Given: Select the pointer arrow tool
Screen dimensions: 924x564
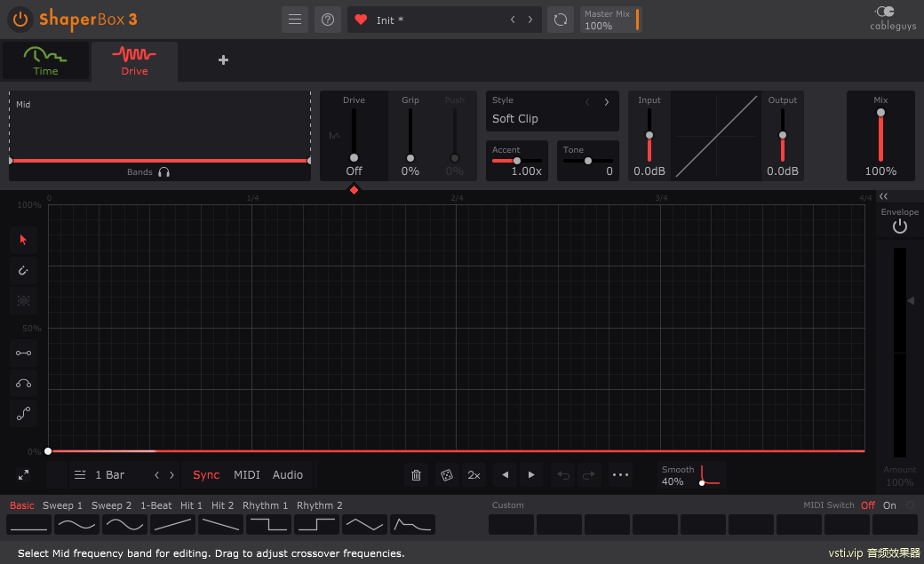Looking at the screenshot, I should click(x=24, y=240).
